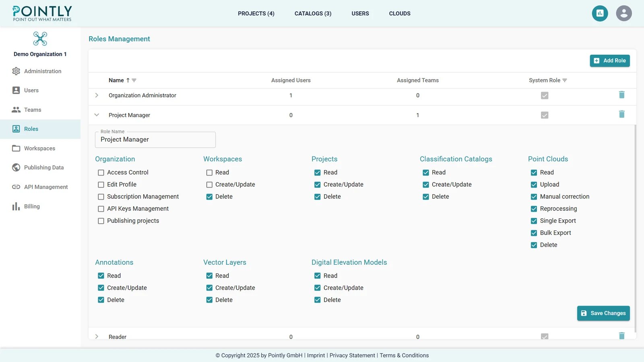Open the System Role column filter icon

pyautogui.click(x=565, y=80)
